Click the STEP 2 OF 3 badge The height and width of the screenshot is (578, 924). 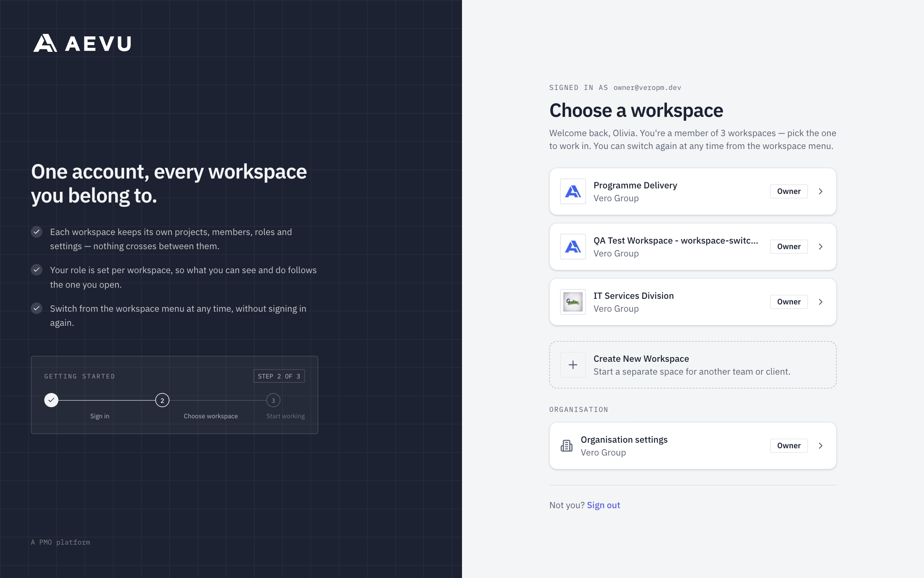[279, 376]
